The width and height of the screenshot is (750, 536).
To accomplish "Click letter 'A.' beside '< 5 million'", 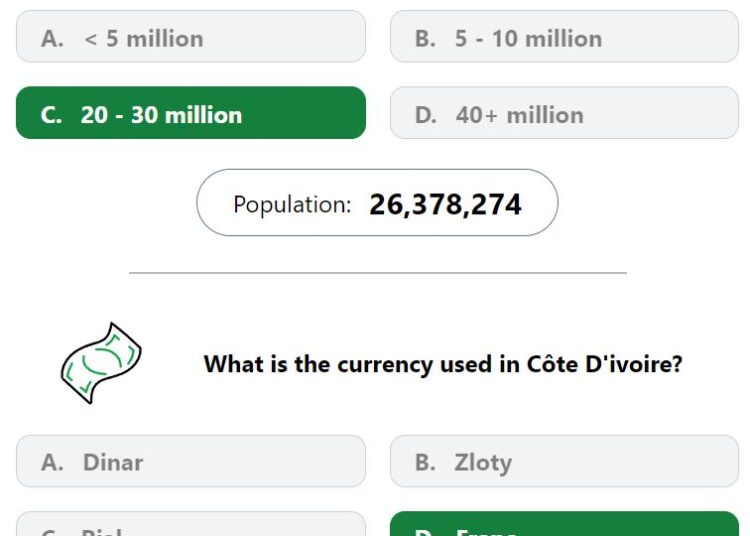I will (52, 39).
